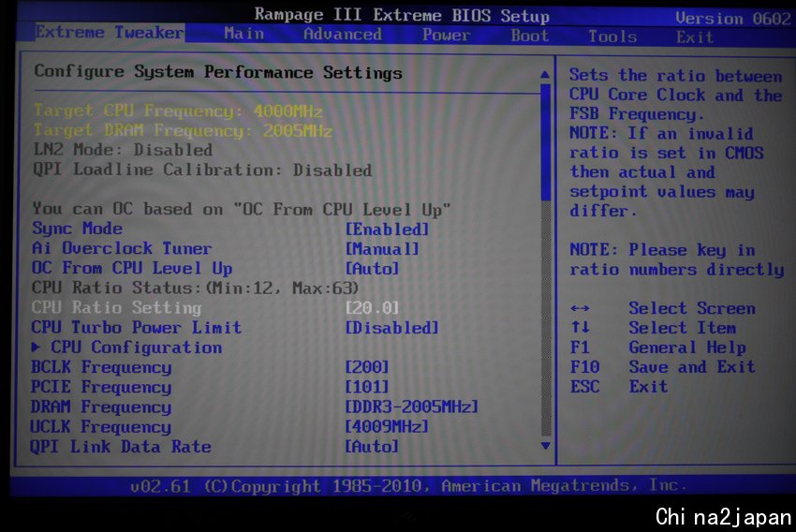Open UCLK Frequency 4009MHz dropdown
This screenshot has height=532, width=796.
[387, 426]
